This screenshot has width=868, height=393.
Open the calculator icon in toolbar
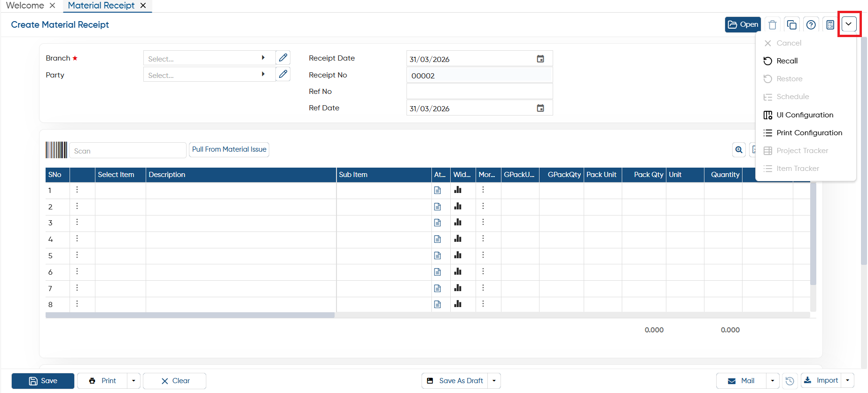pos(830,24)
